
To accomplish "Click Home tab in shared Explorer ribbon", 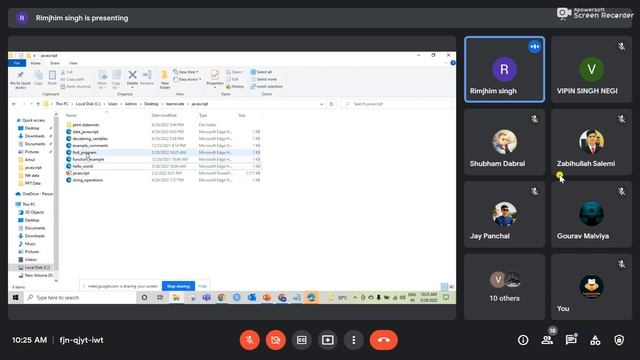I will point(36,63).
